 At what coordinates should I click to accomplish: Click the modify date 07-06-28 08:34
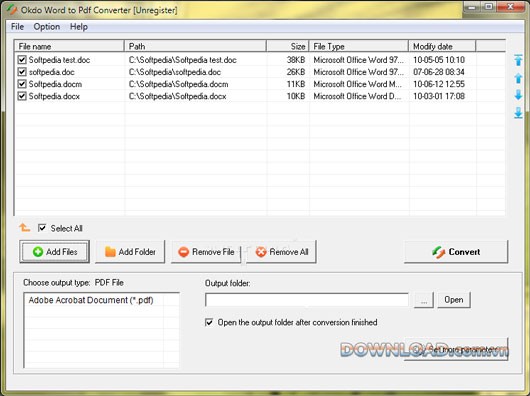tap(439, 72)
